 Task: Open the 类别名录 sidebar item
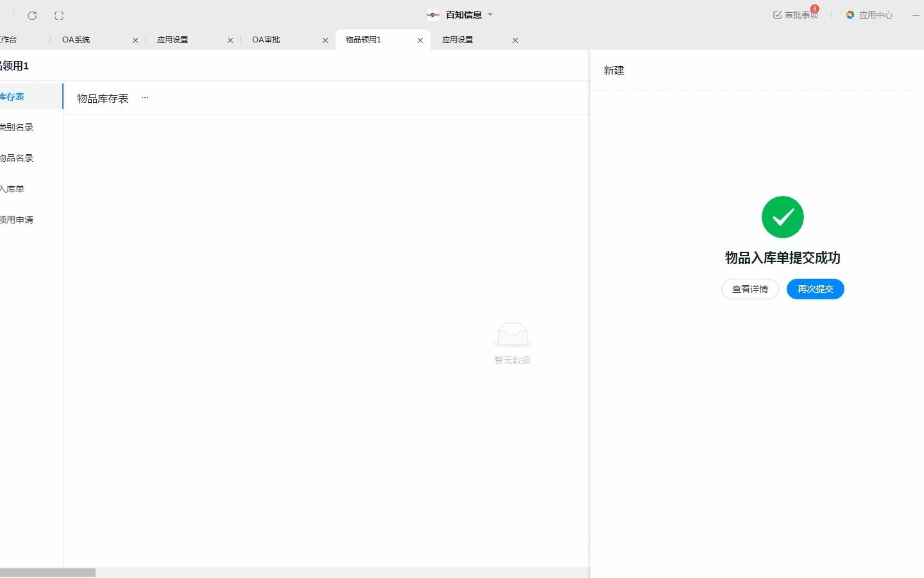click(31, 127)
